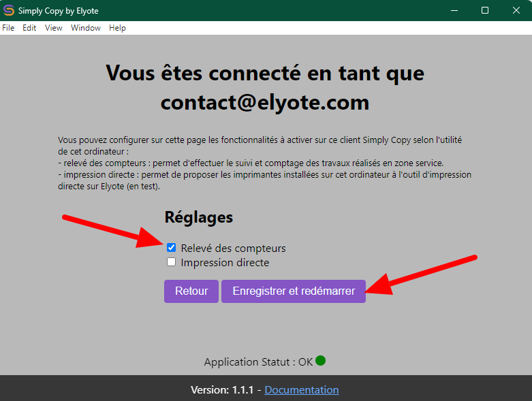
Task: Click the green status indicator dot
Action: coord(320,361)
